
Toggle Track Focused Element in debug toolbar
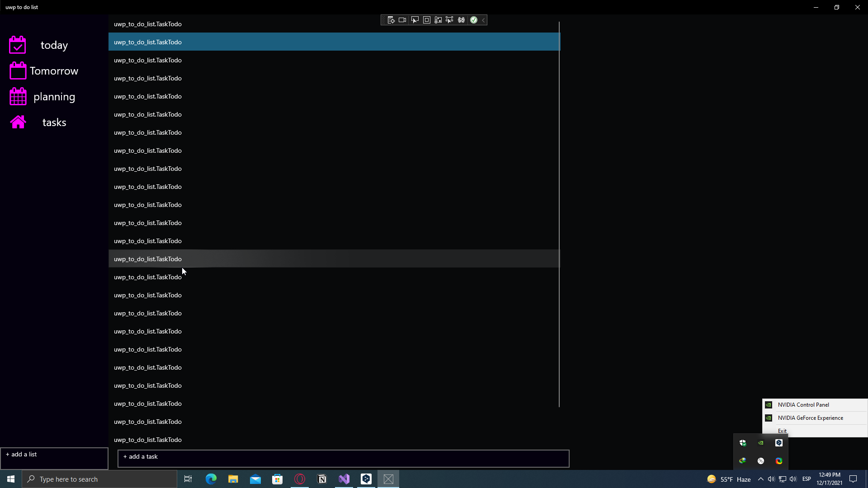tap(449, 20)
